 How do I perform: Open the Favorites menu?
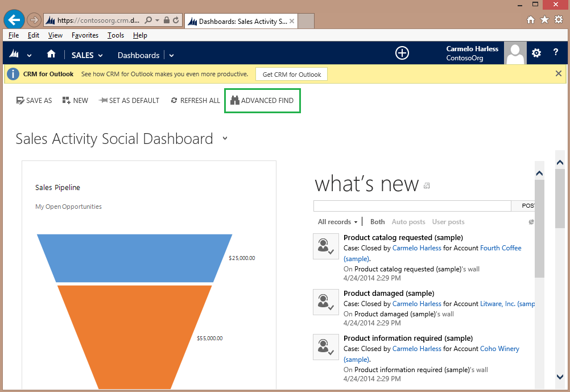pos(85,35)
